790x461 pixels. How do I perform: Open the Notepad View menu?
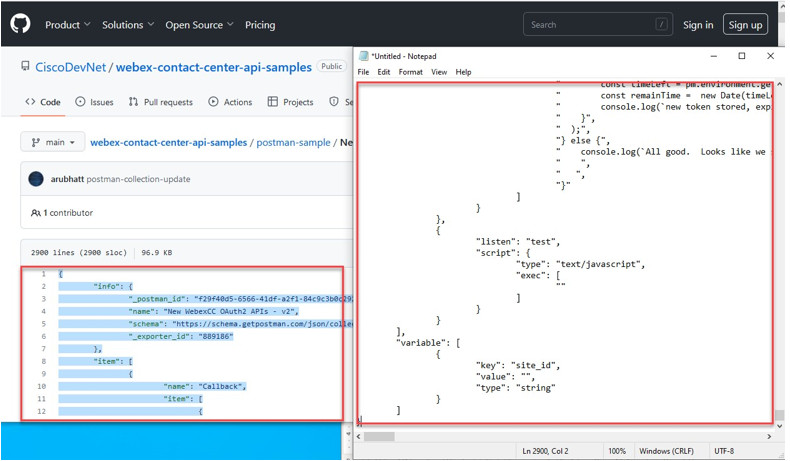coord(439,72)
